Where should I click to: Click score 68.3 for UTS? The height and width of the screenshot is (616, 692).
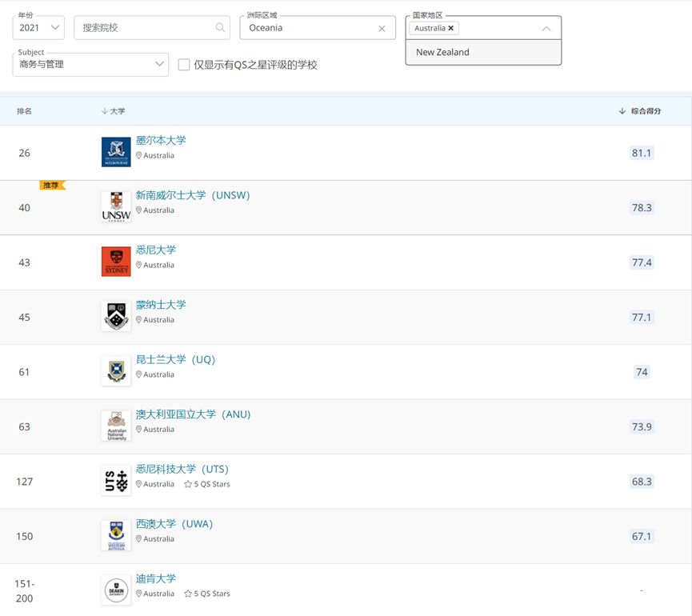tap(642, 482)
